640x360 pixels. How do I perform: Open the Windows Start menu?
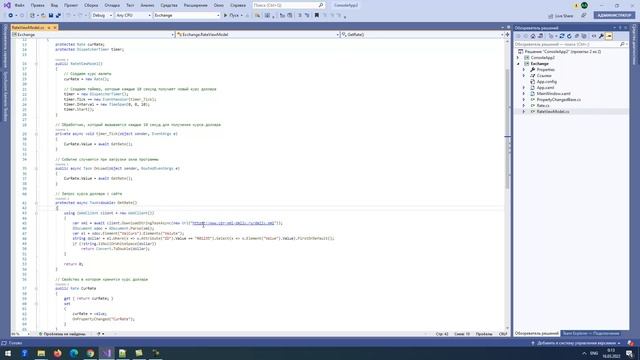pyautogui.click(x=8, y=353)
